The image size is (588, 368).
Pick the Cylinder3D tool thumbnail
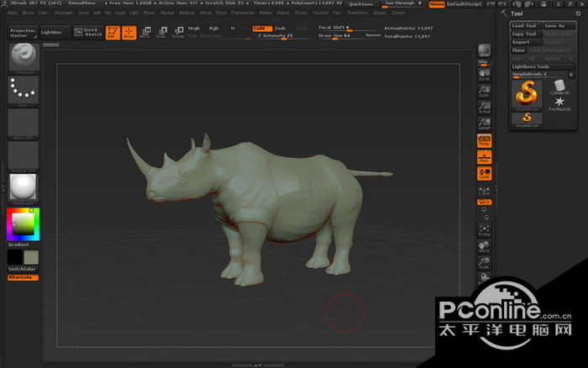559,87
